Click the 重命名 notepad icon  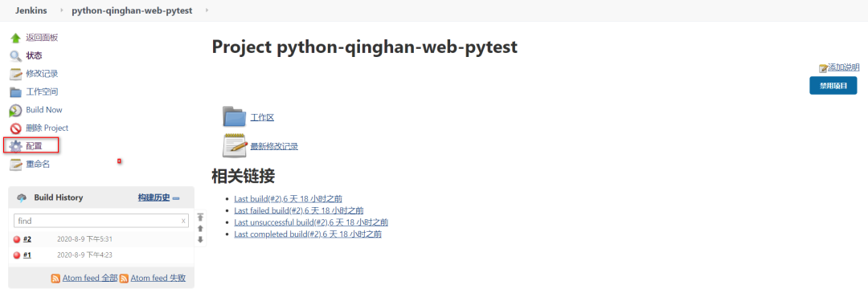coord(15,165)
